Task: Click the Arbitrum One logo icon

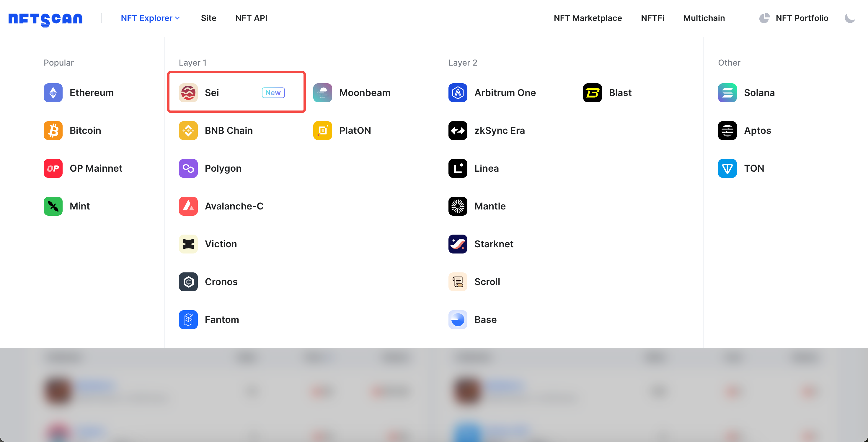Action: tap(458, 93)
